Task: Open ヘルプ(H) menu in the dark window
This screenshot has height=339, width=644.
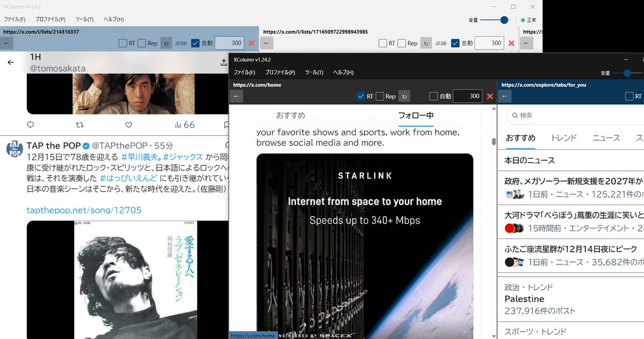Action: [x=343, y=73]
